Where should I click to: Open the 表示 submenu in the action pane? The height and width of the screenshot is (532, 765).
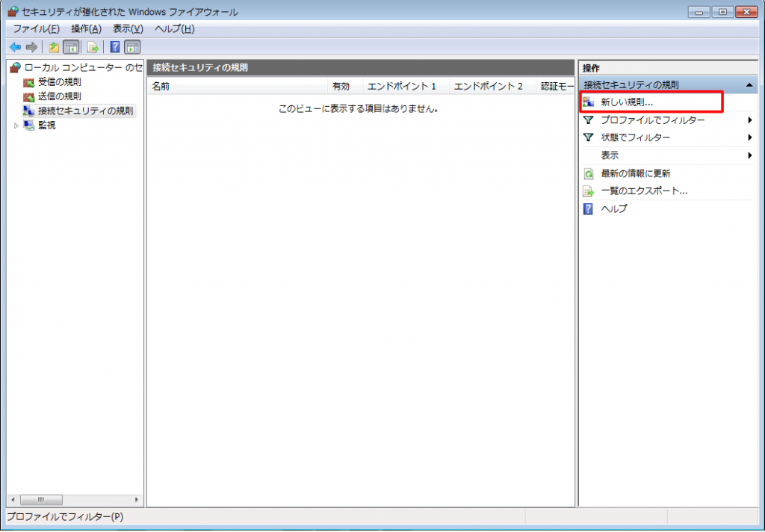pos(668,155)
